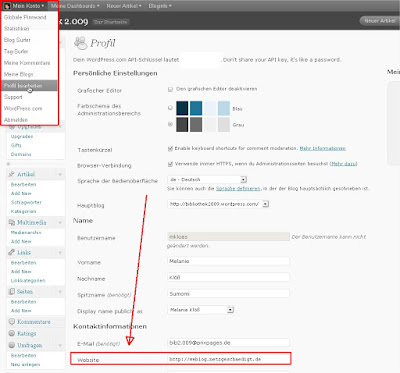Choose Statistiken in the account menu

click(29, 29)
